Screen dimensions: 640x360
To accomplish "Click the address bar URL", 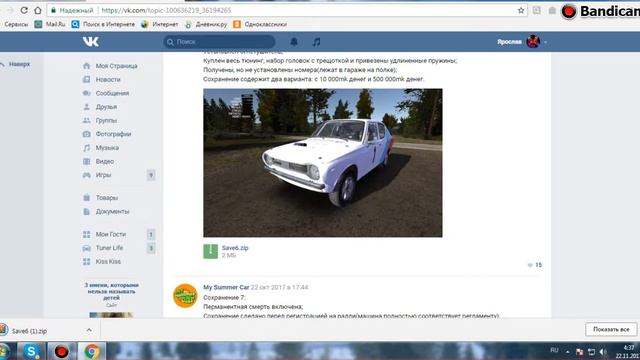I will [x=166, y=11].
